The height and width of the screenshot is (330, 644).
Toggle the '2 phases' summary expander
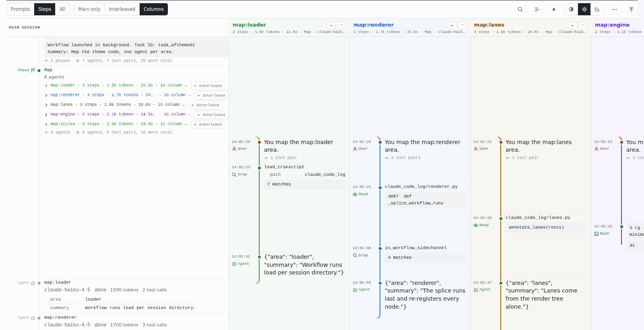pyautogui.click(x=57, y=61)
